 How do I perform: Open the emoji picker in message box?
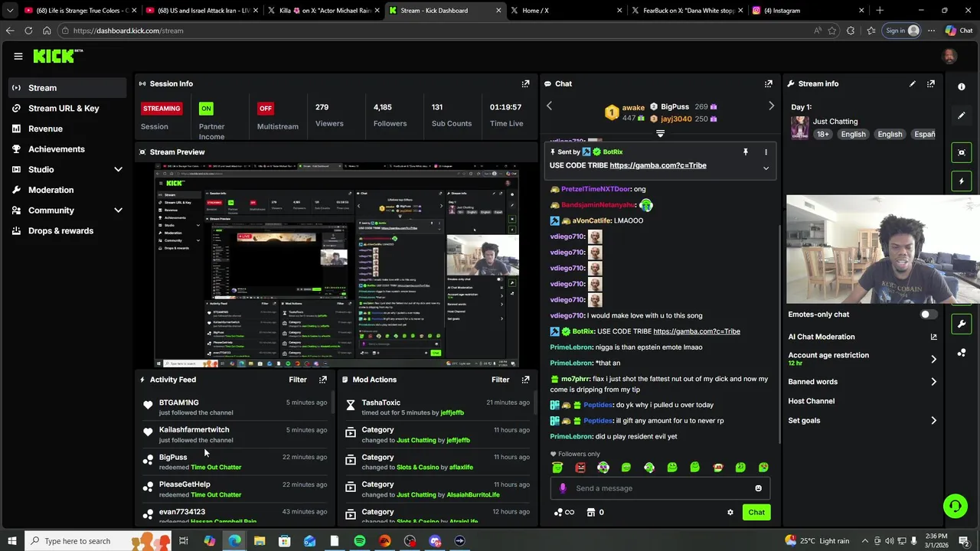click(758, 488)
